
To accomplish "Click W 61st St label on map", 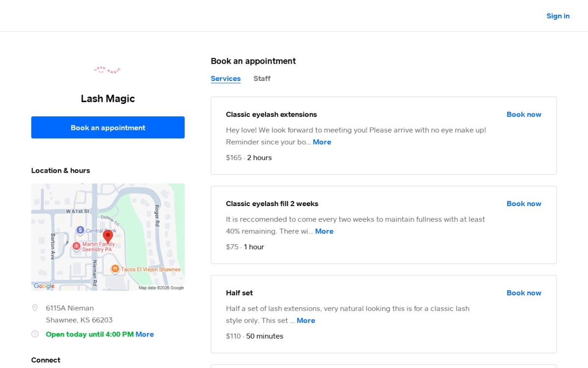I will [x=78, y=211].
